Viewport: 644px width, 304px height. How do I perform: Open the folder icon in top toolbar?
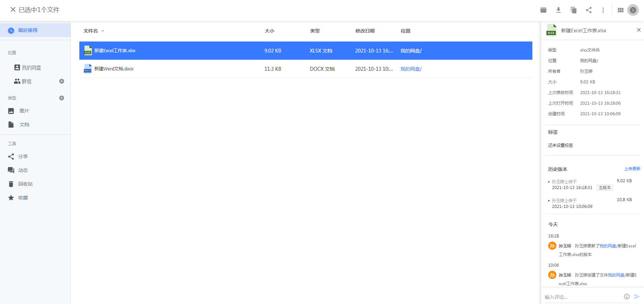(543, 10)
